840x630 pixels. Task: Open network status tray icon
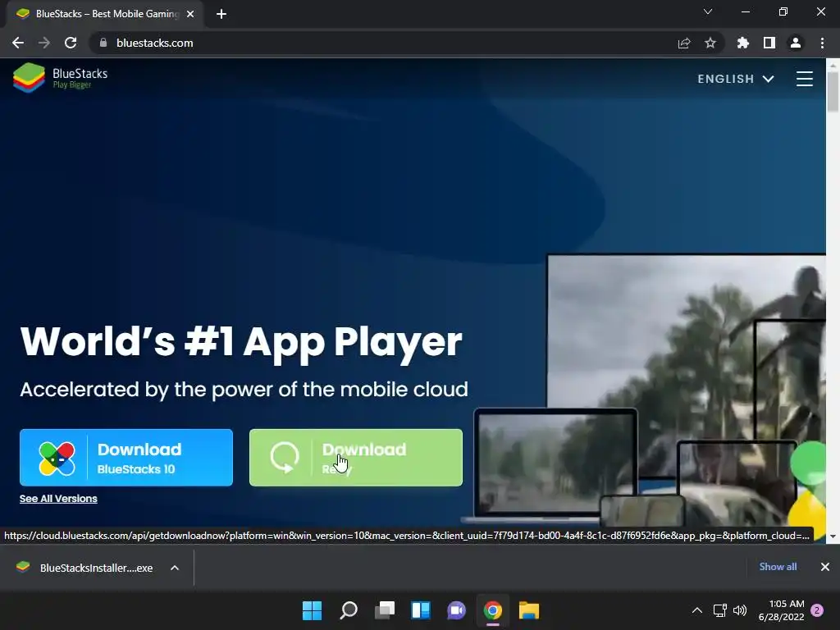pos(719,610)
